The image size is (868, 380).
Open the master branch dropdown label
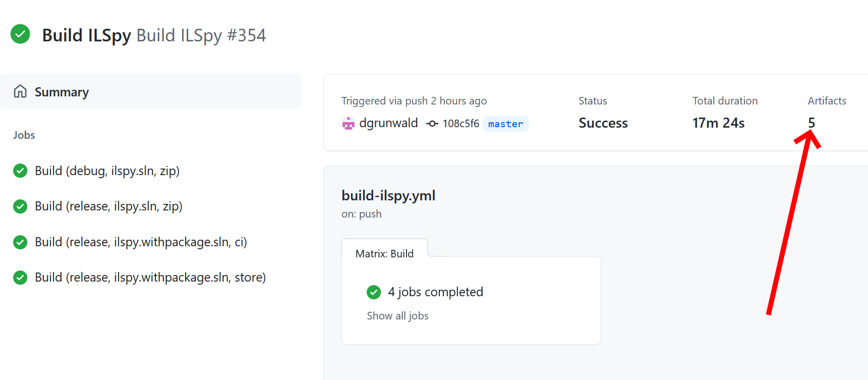(x=505, y=124)
